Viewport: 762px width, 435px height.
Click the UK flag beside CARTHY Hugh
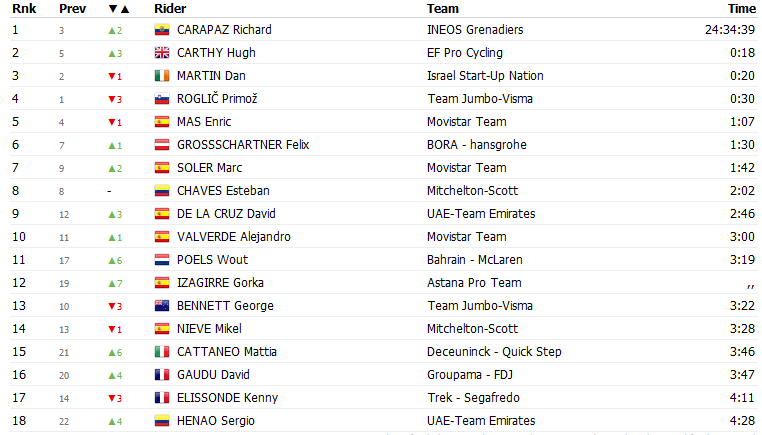pos(162,53)
